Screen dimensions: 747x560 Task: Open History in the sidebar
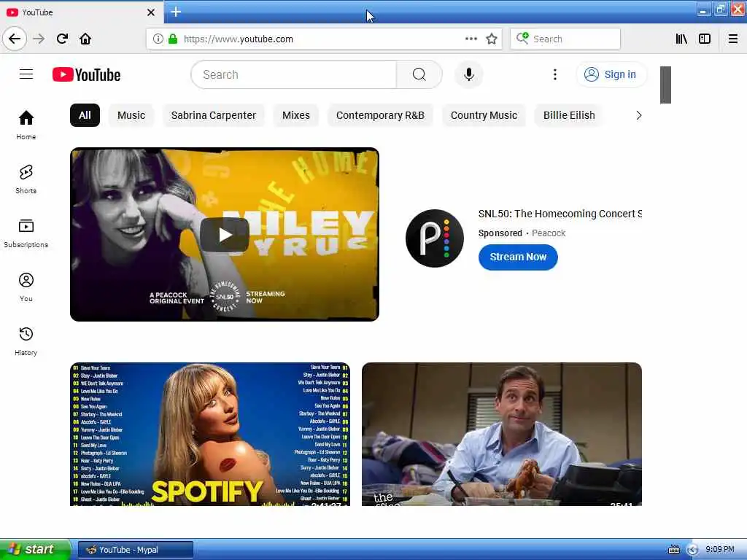26,341
